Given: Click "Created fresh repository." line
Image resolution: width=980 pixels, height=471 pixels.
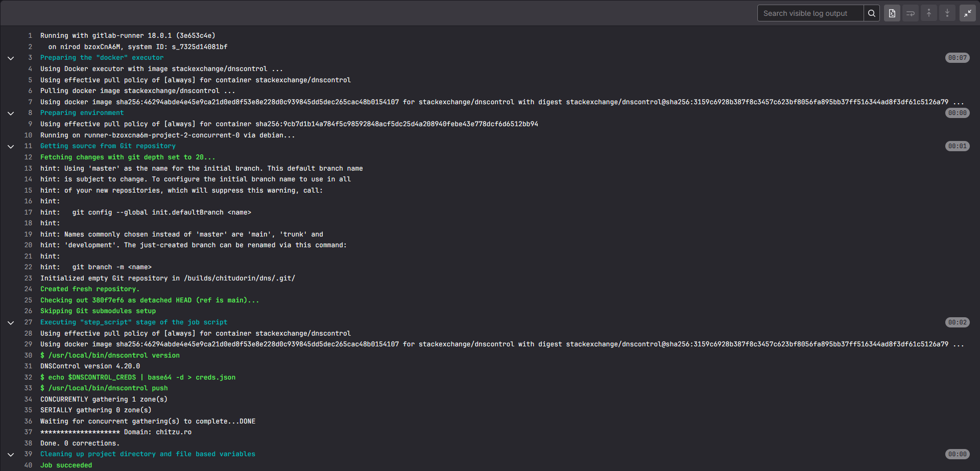Looking at the screenshot, I should pyautogui.click(x=90, y=289).
